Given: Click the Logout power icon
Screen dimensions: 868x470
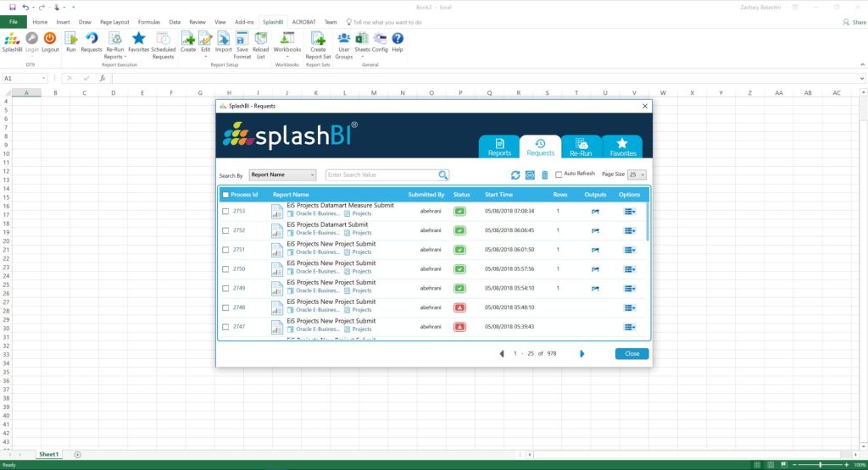Looking at the screenshot, I should (x=50, y=38).
